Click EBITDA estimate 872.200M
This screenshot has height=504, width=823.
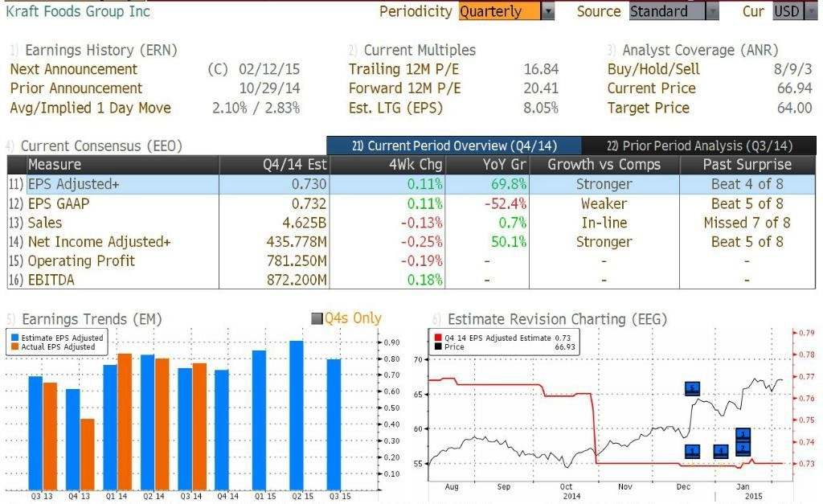coord(297,280)
